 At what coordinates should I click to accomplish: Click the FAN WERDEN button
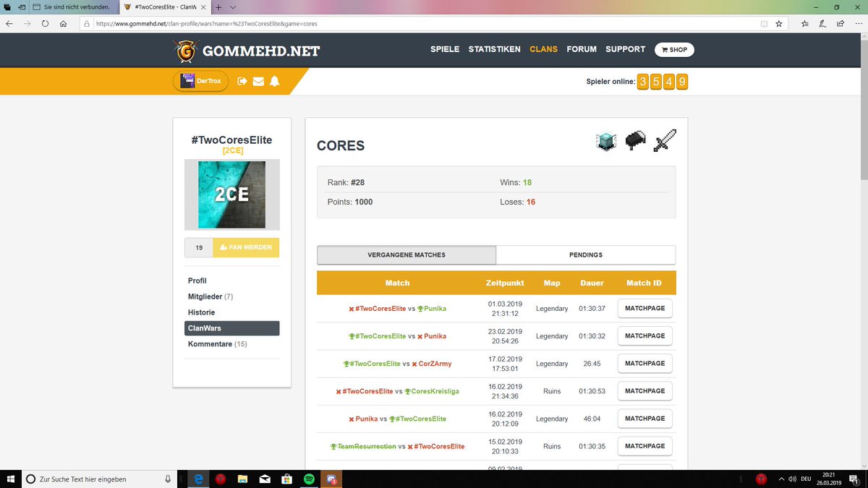point(246,247)
